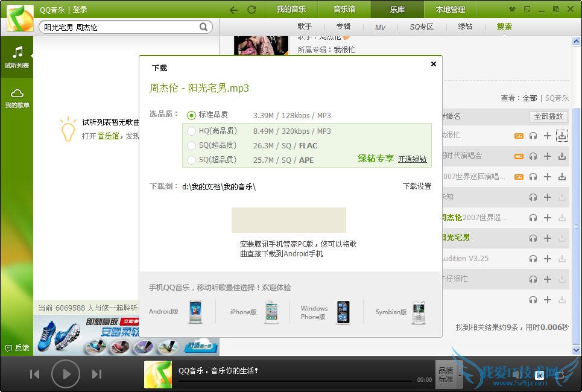Open the skin shirt icon in title bar

512,9
